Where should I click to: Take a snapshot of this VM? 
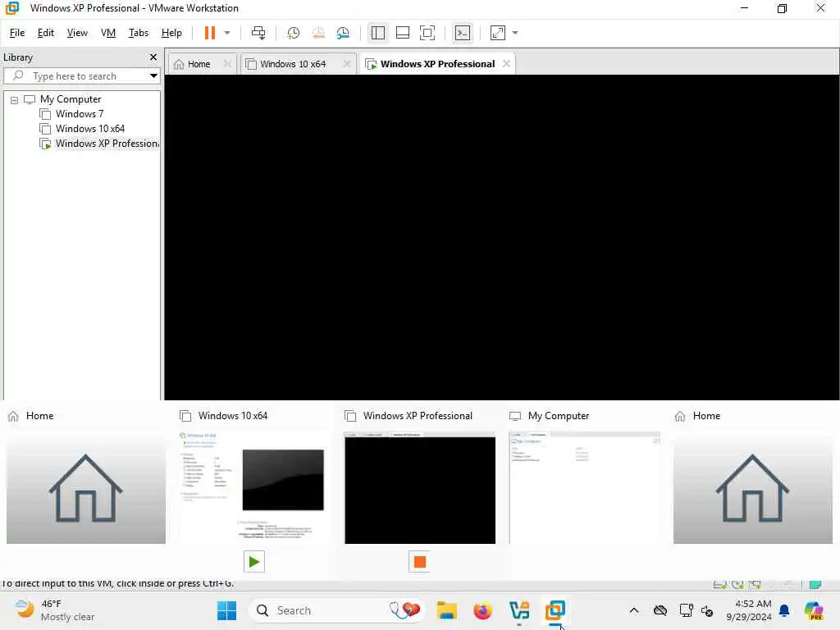293,33
